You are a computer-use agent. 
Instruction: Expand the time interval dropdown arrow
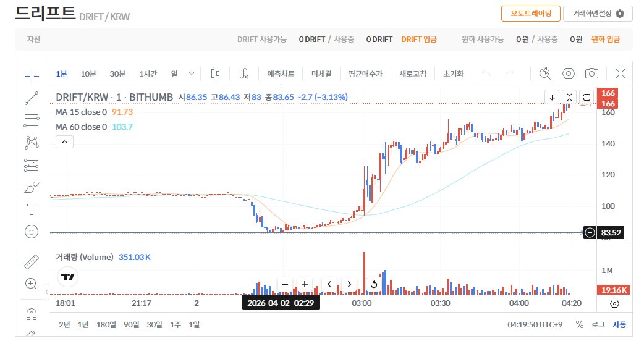[x=192, y=74]
